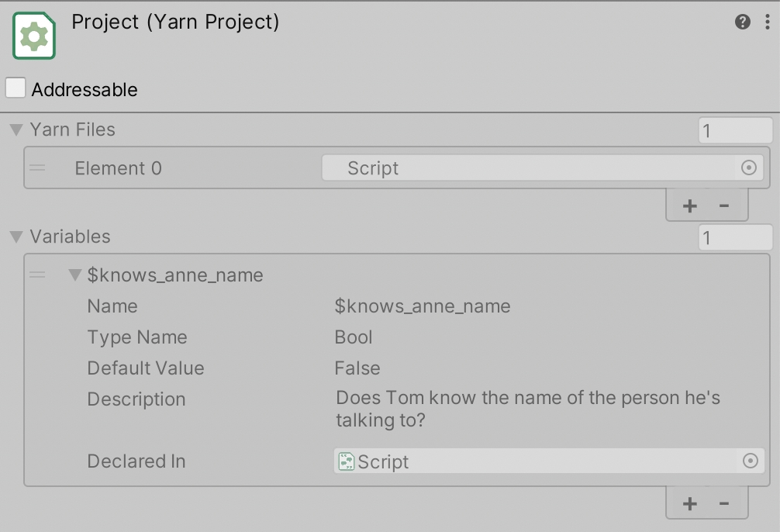Viewport: 780px width, 532px height.
Task: Click the Yarn Files size field
Action: [x=735, y=130]
